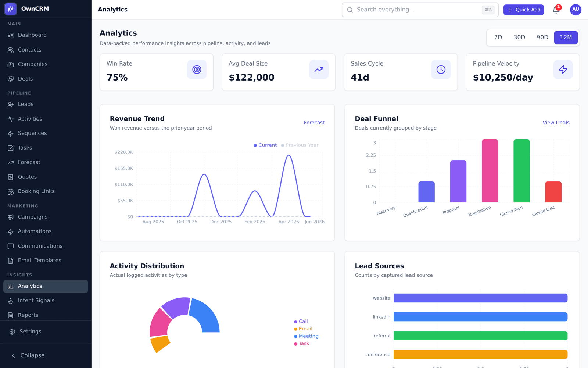Open Email Templates
This screenshot has height=368, width=588.
pyautogui.click(x=46, y=261)
